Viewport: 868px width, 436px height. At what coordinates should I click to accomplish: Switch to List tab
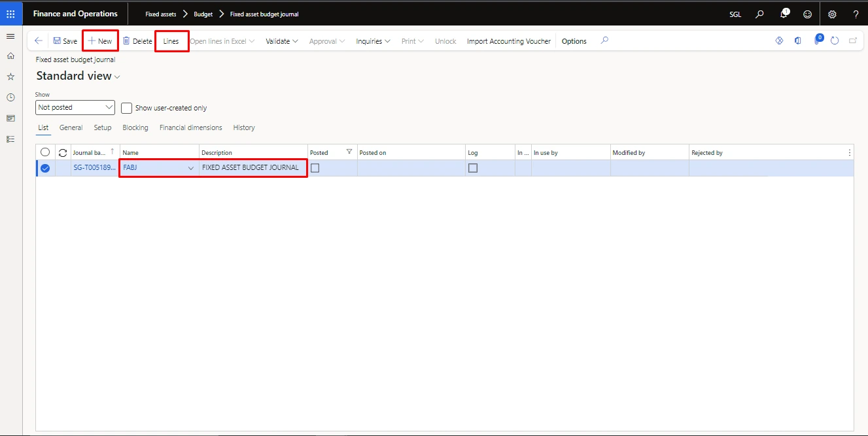(x=43, y=127)
